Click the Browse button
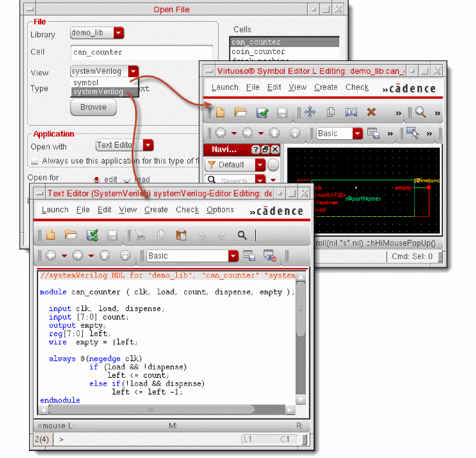Viewport: 476px width, 458px height. tap(93, 107)
